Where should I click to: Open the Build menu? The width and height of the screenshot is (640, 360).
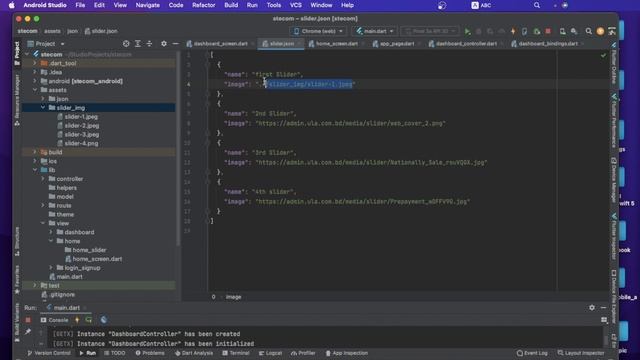[x=231, y=5]
